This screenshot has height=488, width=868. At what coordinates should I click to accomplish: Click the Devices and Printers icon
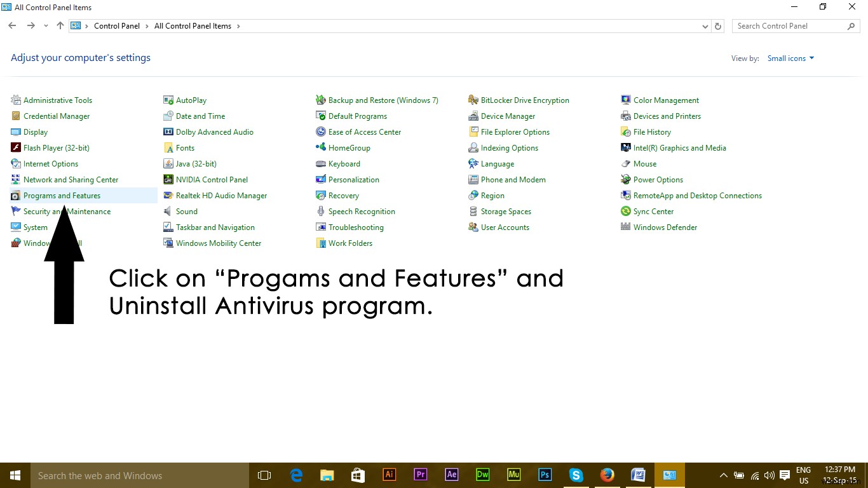626,116
